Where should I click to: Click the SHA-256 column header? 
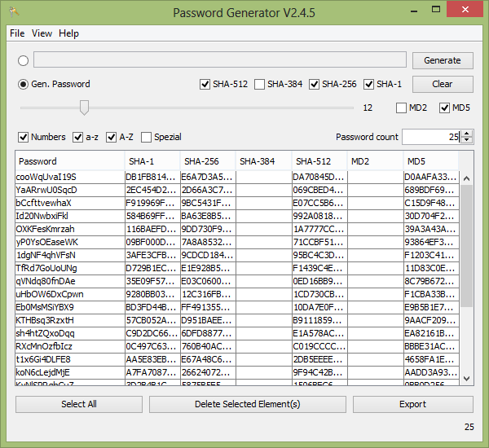coord(208,161)
